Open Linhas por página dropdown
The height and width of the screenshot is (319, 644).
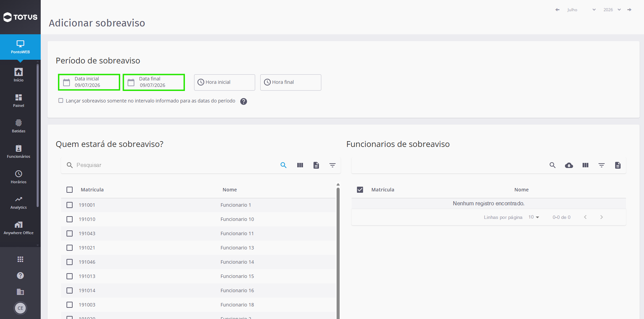pos(534,217)
